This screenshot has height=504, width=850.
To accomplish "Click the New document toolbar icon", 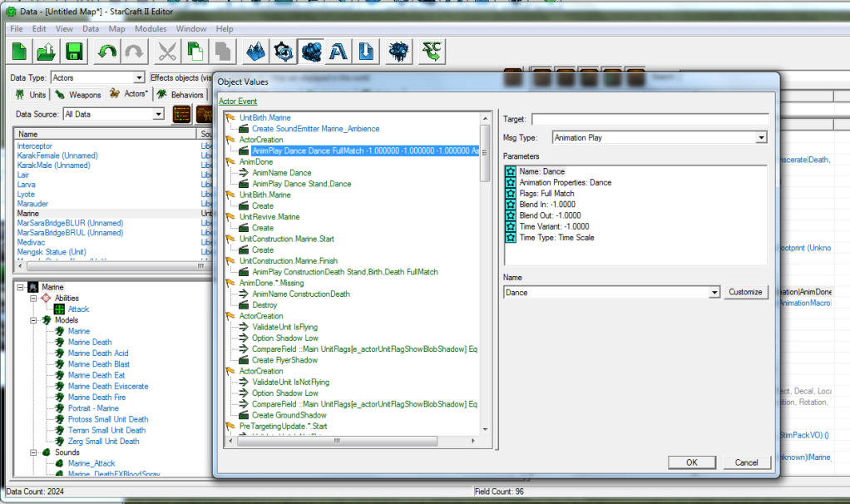I will click(19, 52).
